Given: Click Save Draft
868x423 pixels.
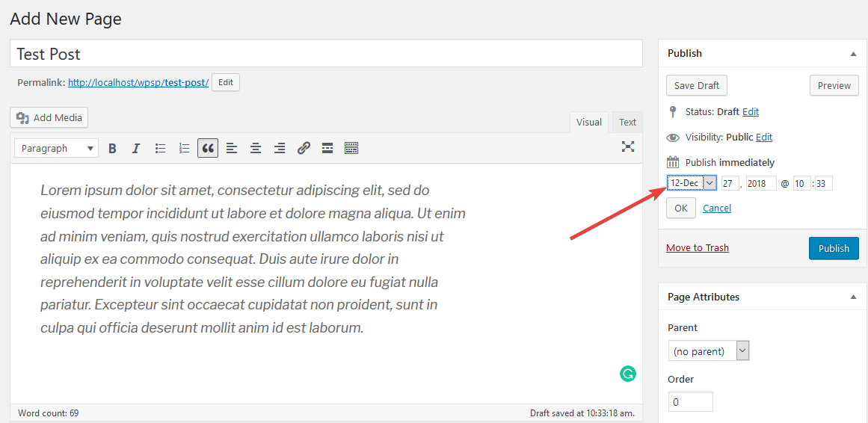Looking at the screenshot, I should (x=696, y=85).
